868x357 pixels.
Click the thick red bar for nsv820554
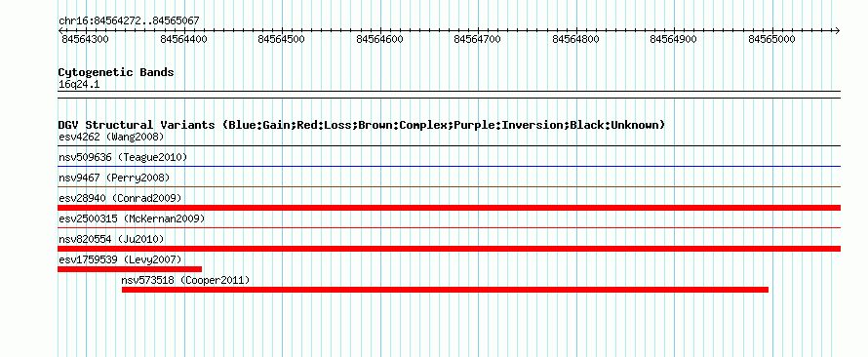449,249
